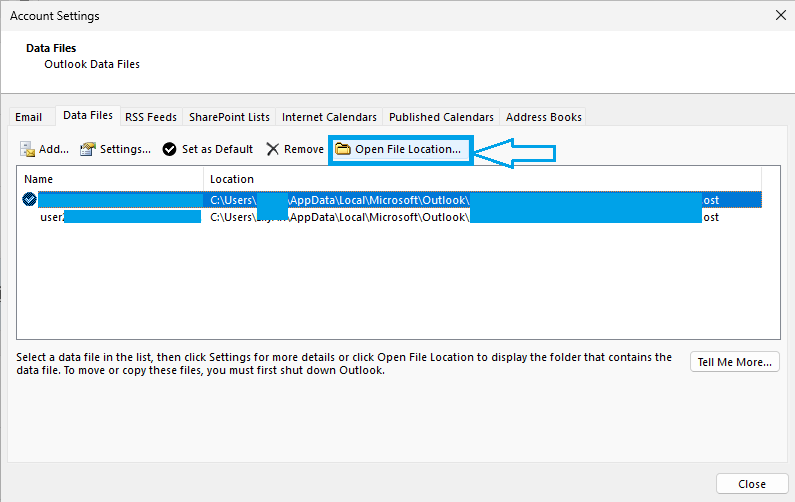
Task: Click the default checkmark icon on first data file row
Action: click(29, 199)
